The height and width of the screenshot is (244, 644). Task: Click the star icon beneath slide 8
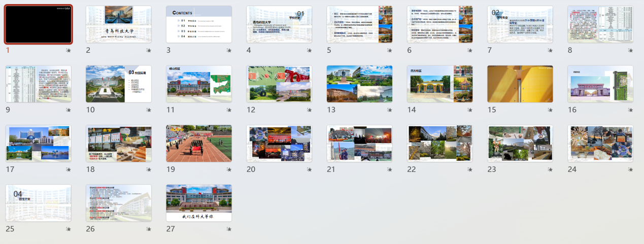(630, 50)
